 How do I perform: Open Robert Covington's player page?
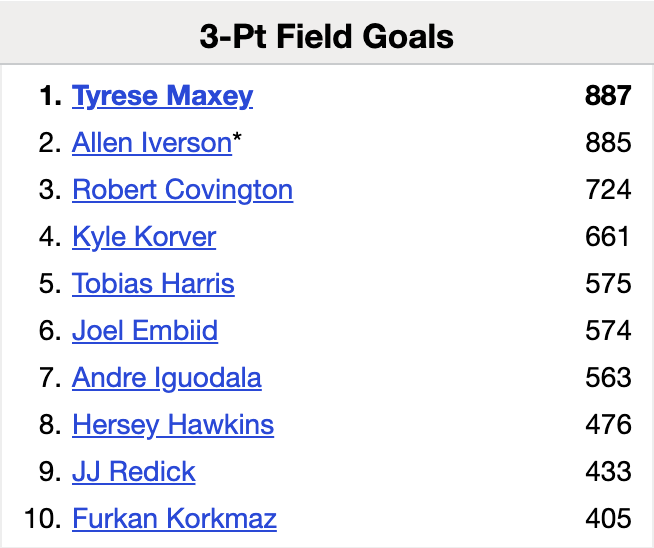tap(182, 190)
